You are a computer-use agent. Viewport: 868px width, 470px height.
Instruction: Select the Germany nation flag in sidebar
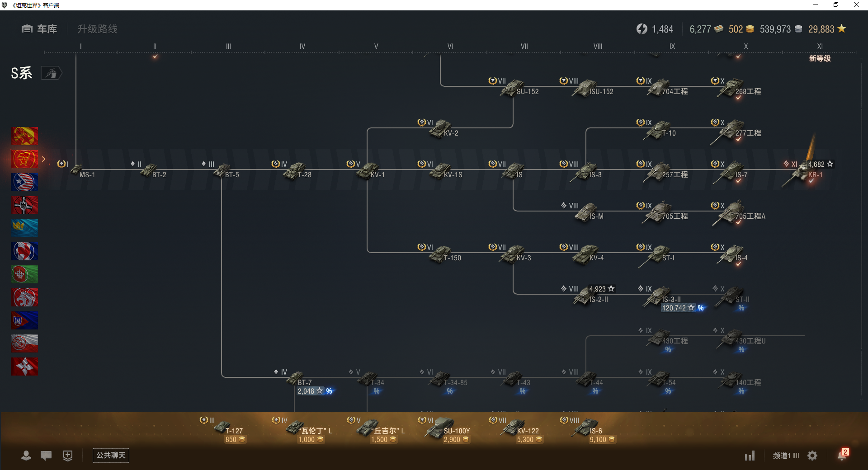coord(24,205)
